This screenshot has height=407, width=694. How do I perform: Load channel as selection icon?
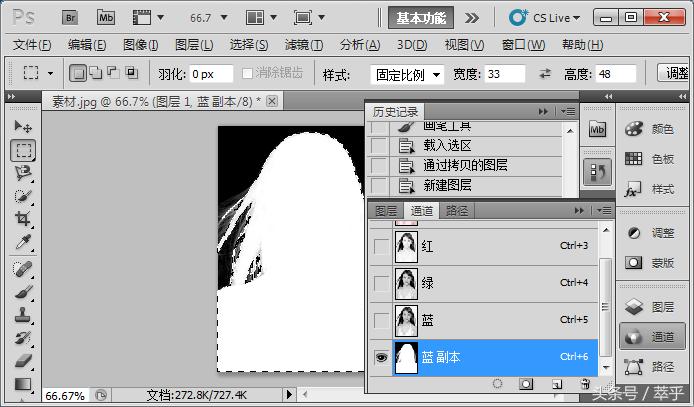click(497, 384)
